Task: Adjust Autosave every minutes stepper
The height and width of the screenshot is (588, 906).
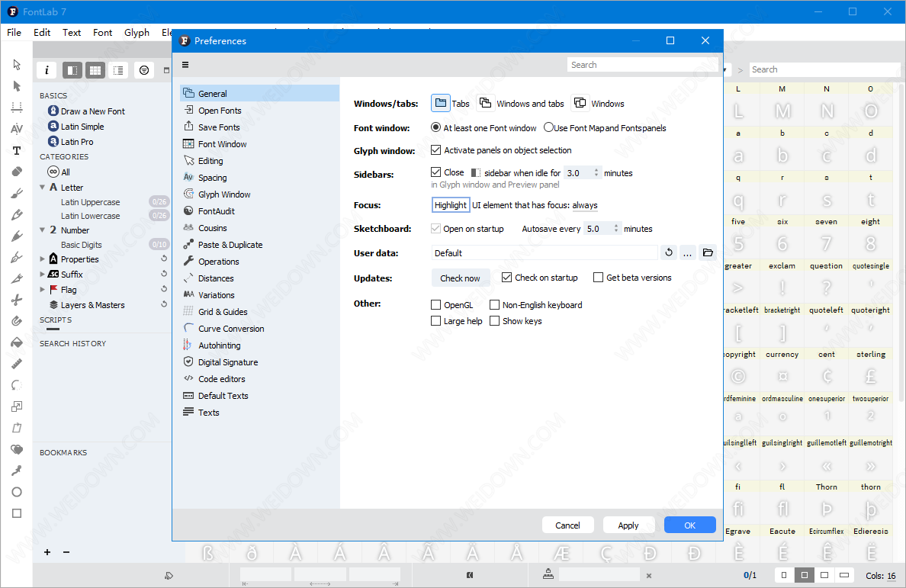Action: pyautogui.click(x=616, y=229)
